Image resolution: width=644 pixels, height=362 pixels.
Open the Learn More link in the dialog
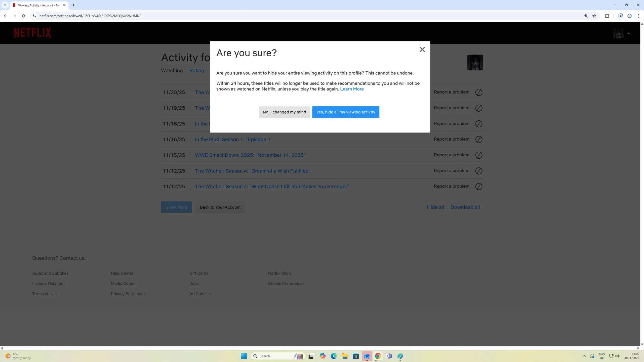pos(352,89)
